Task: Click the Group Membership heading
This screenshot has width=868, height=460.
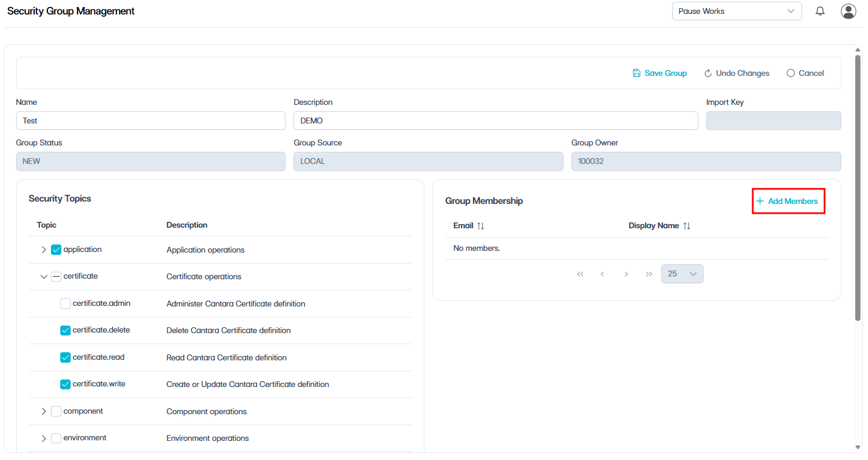Action: [484, 201]
